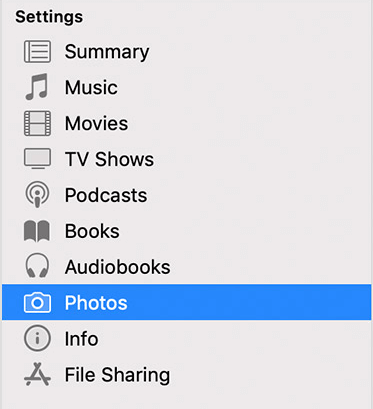Screen dimensions: 373x409
Task: Click the Summary list icon
Action: click(x=37, y=52)
